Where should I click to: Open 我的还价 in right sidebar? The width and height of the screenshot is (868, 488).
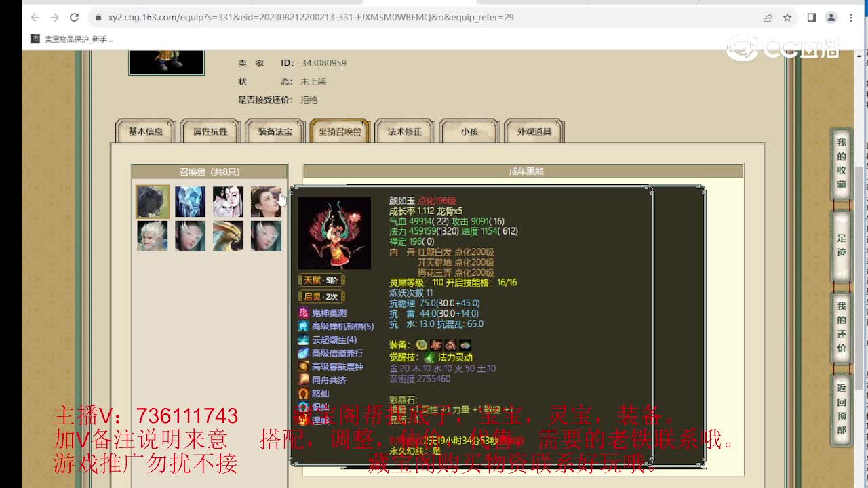842,329
